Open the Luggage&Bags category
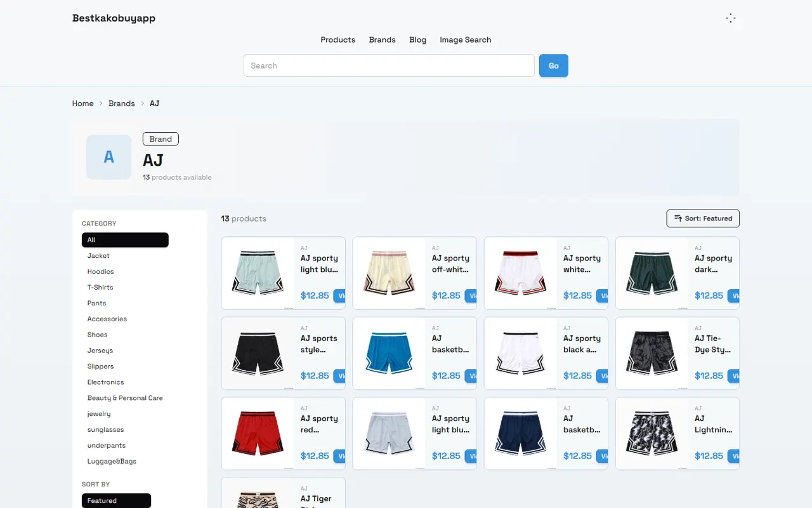812x508 pixels. tap(112, 462)
